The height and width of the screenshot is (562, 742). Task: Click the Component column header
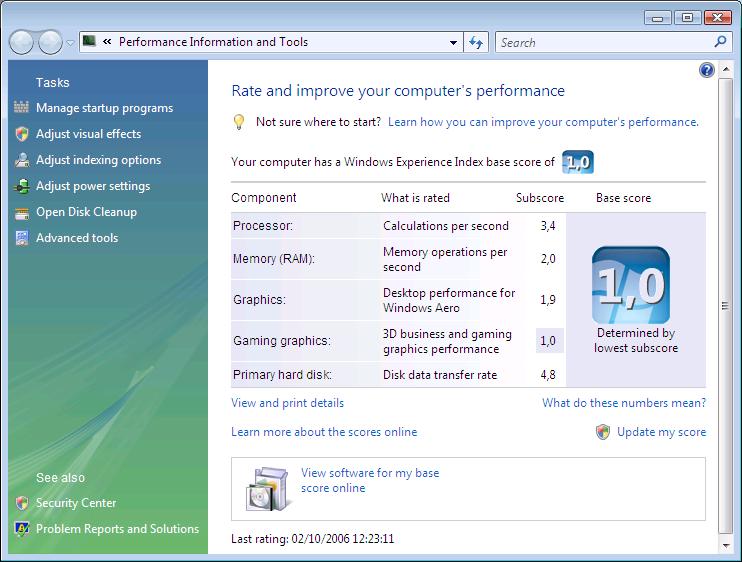[x=264, y=198]
